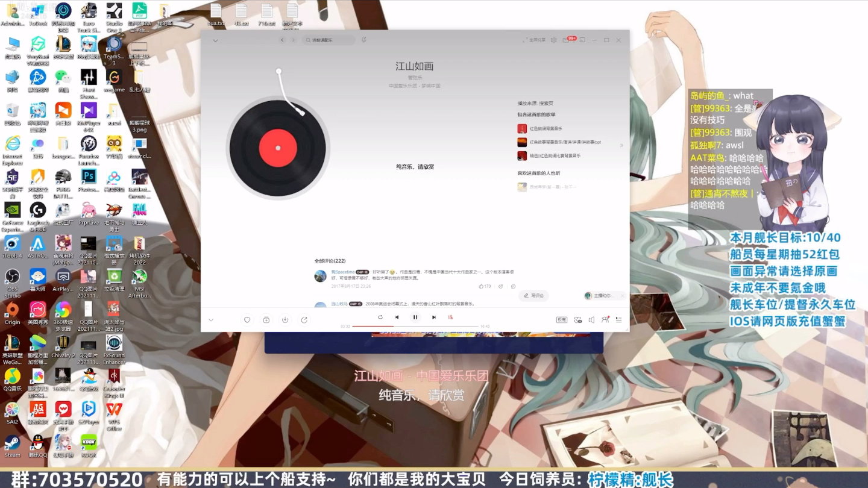Open the play queue list
Viewport: 868px width, 488px height.
point(618,320)
